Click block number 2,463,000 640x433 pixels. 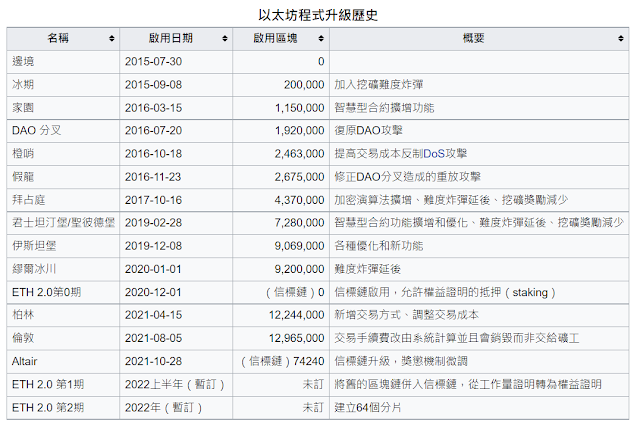pos(300,154)
